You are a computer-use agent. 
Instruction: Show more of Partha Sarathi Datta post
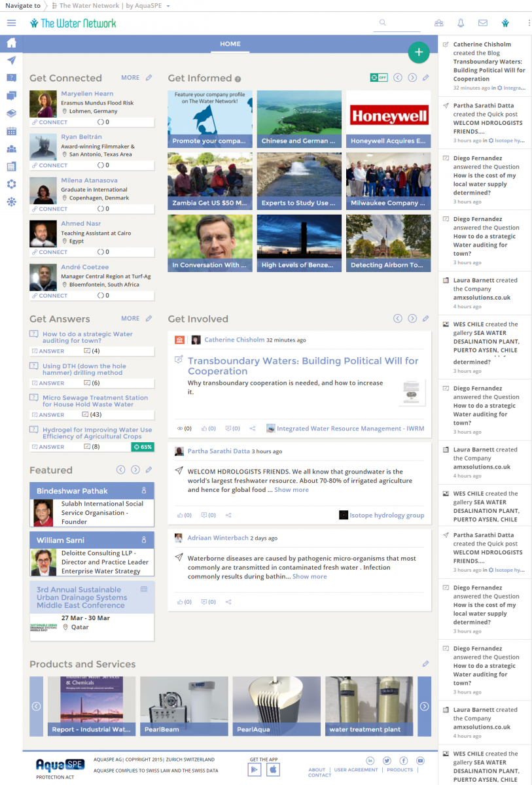click(x=291, y=489)
